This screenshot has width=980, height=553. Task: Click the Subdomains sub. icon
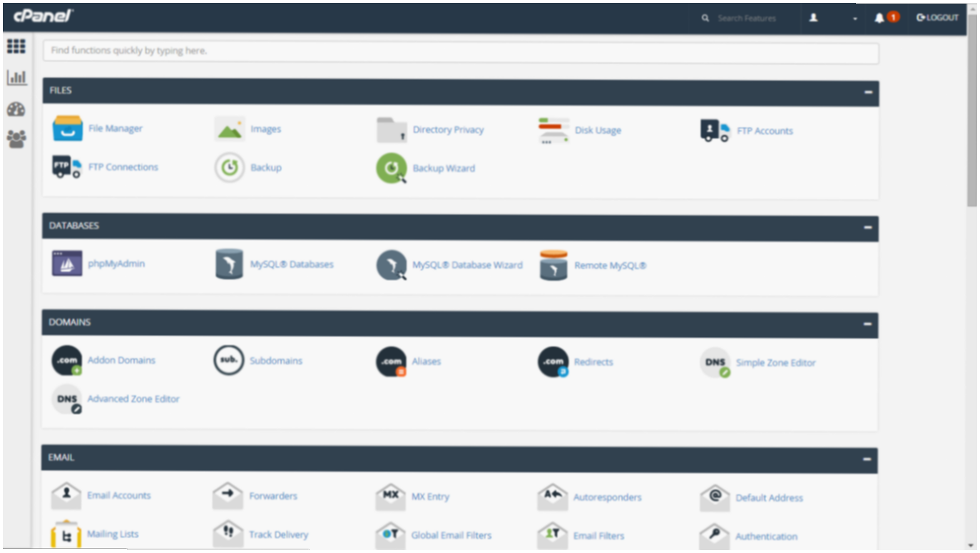click(x=229, y=361)
